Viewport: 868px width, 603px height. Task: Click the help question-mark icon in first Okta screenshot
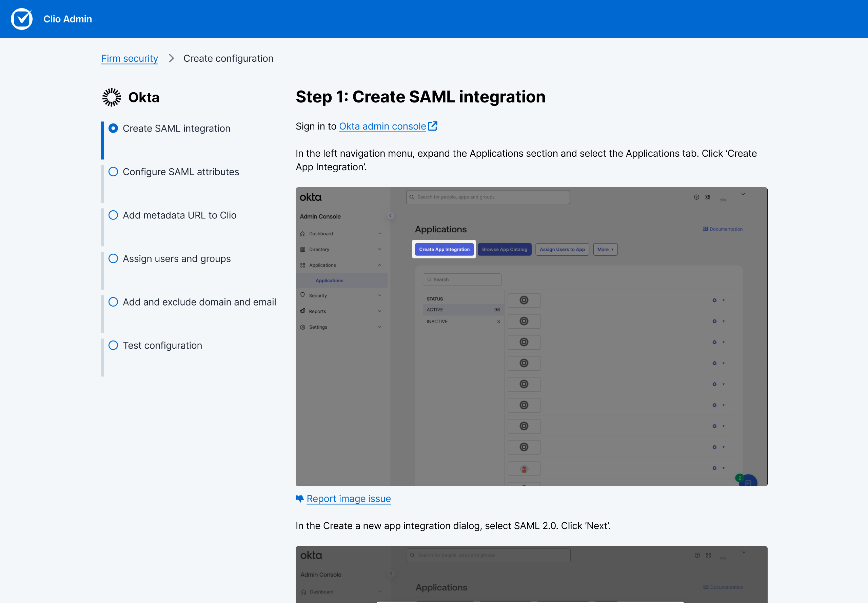(x=696, y=197)
